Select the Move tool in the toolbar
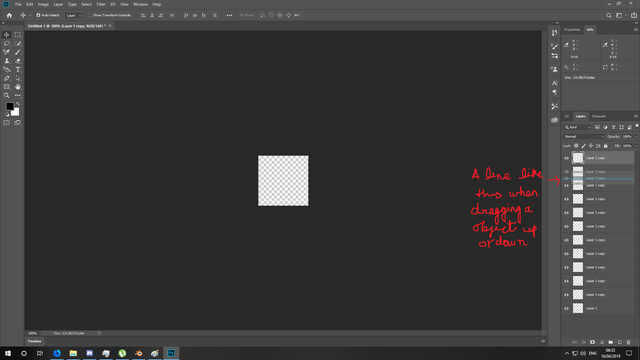This screenshot has width=640, height=360. pyautogui.click(x=7, y=35)
